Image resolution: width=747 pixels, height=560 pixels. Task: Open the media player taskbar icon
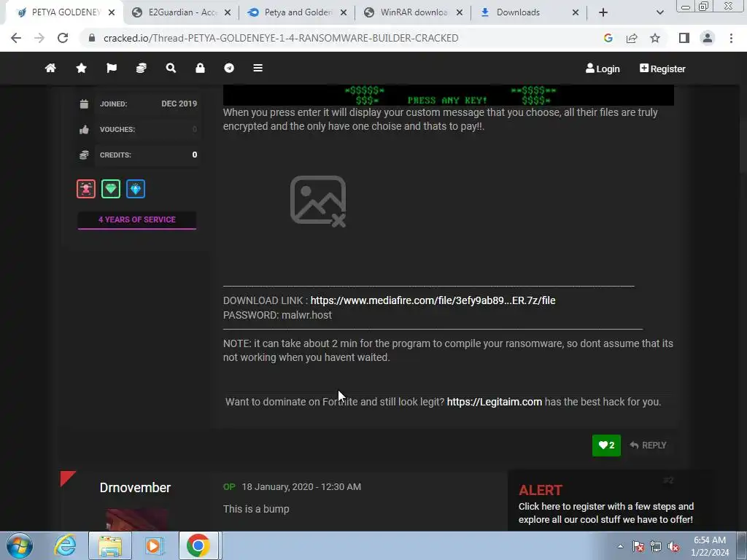153,545
